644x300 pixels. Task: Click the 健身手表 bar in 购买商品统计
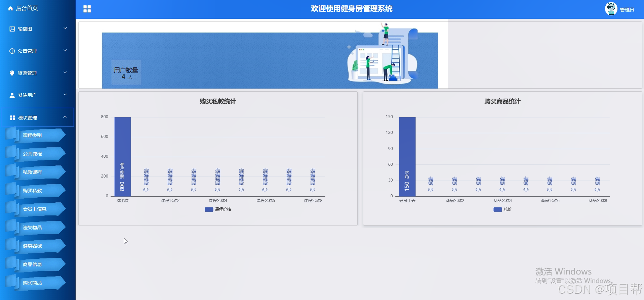click(407, 157)
